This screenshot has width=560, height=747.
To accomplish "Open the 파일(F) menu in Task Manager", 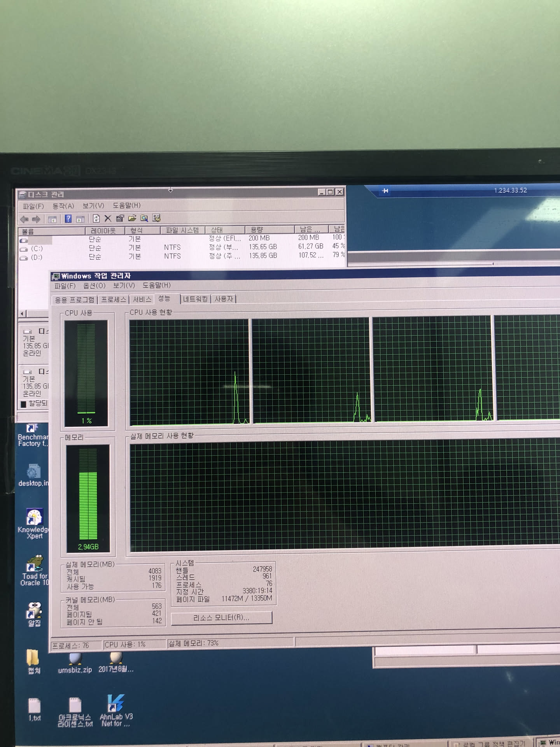I will 65,286.
